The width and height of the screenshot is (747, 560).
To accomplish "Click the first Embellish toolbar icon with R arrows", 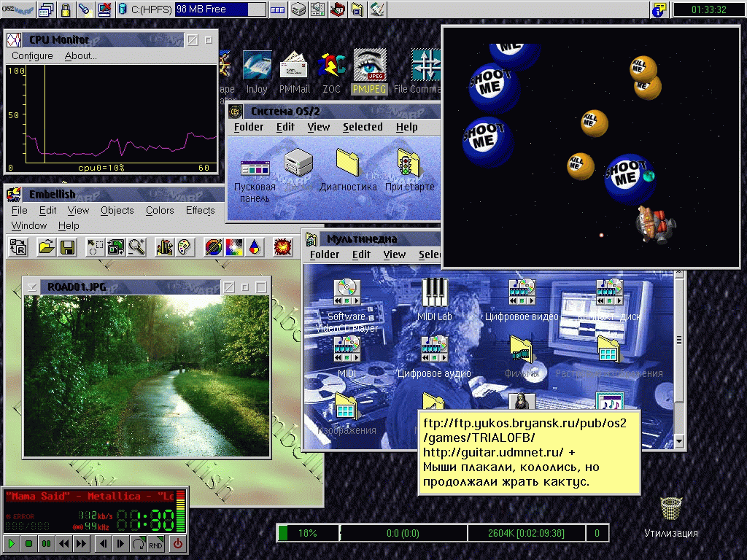I will (x=18, y=247).
